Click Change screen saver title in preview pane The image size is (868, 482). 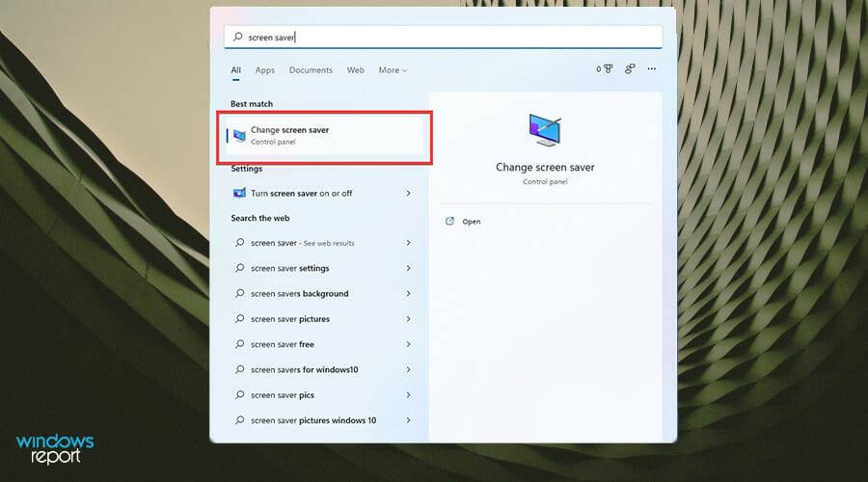[x=545, y=167]
